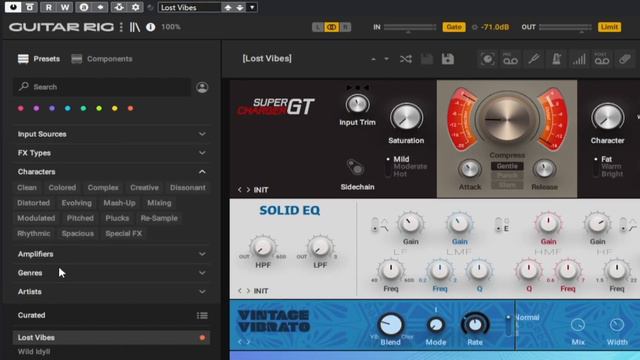The height and width of the screenshot is (360, 640).
Task: Open the pill-shaped rightmost rack tool
Action: (624, 59)
